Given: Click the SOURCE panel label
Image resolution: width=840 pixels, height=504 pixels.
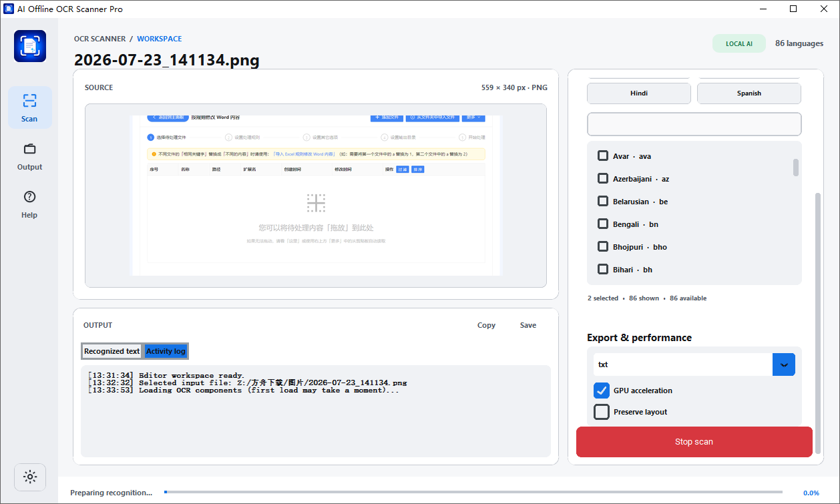Looking at the screenshot, I should pyautogui.click(x=99, y=87).
